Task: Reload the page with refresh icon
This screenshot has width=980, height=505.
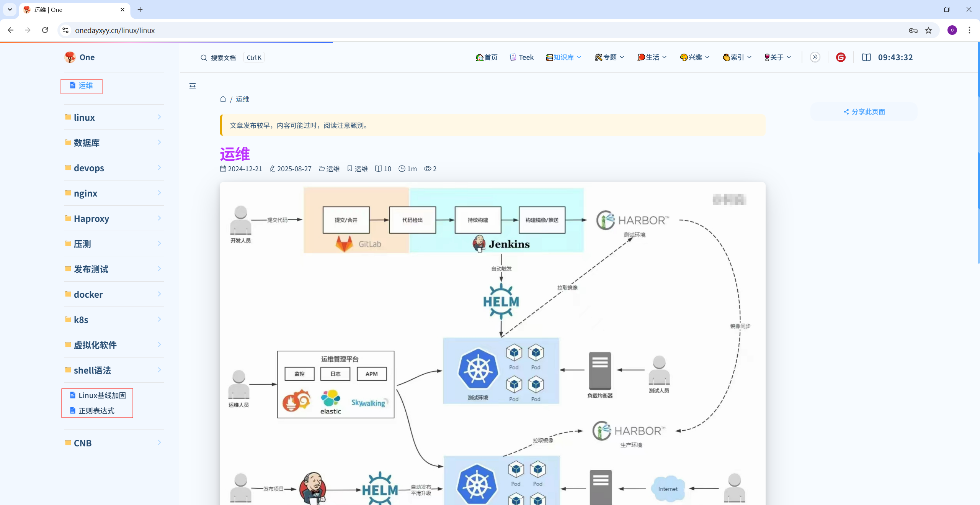Action: coord(45,30)
